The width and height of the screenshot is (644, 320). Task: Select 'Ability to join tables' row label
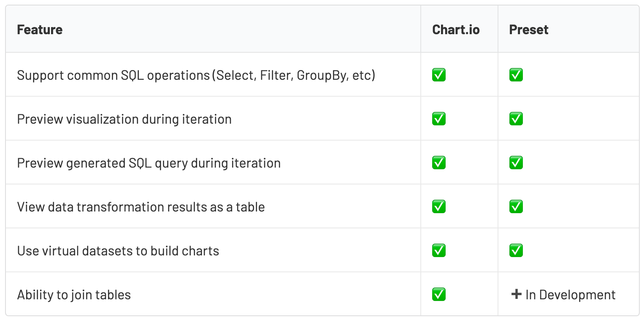74,295
